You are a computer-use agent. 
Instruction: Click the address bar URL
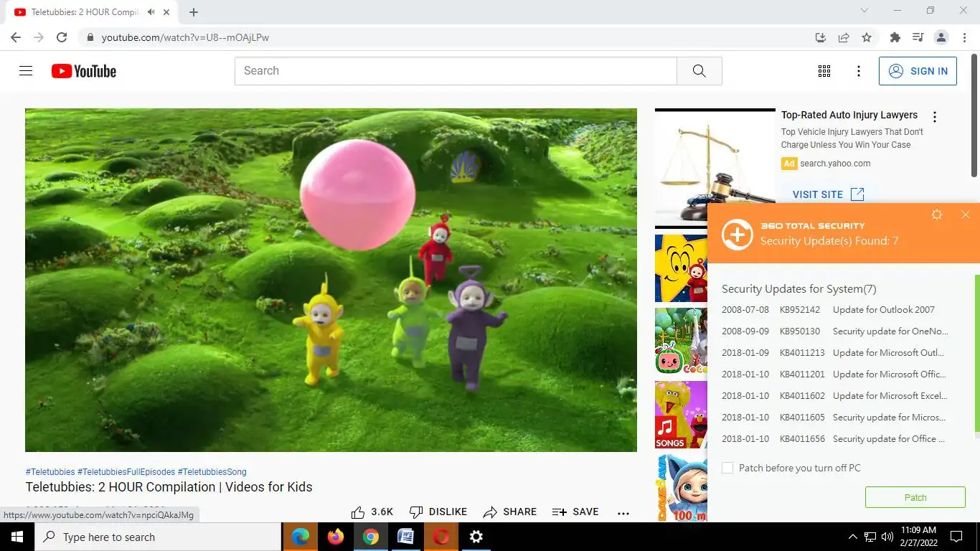(x=185, y=37)
